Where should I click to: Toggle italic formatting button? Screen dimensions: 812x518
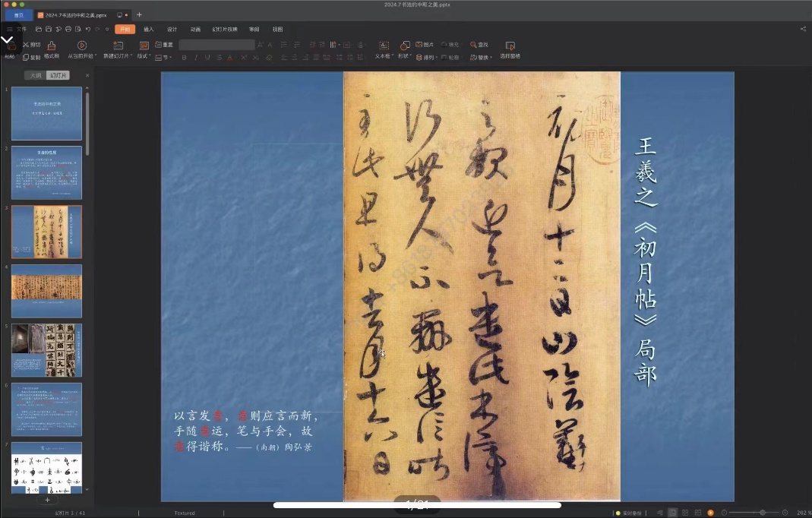196,57
